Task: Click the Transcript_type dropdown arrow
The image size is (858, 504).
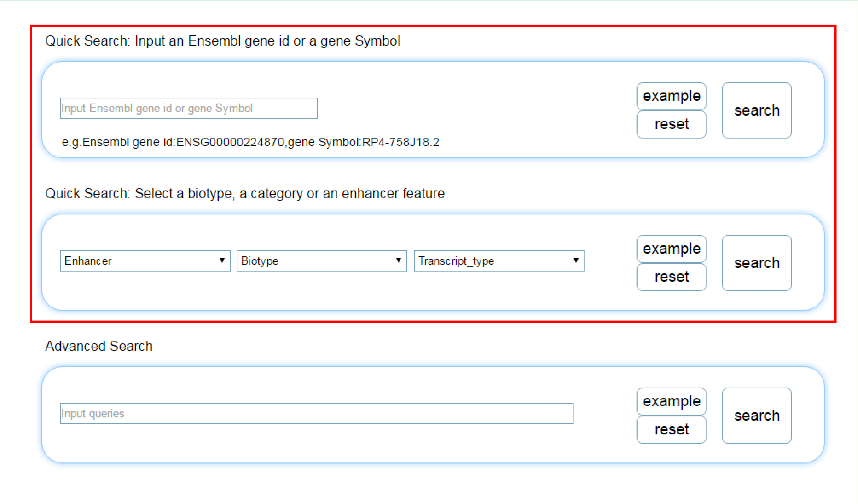Action: tap(576, 260)
